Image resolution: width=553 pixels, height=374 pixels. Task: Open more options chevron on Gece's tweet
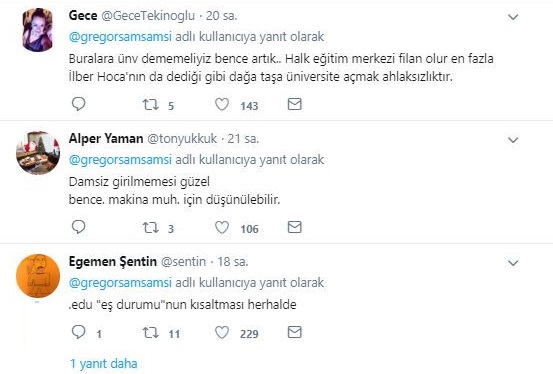coord(513,17)
